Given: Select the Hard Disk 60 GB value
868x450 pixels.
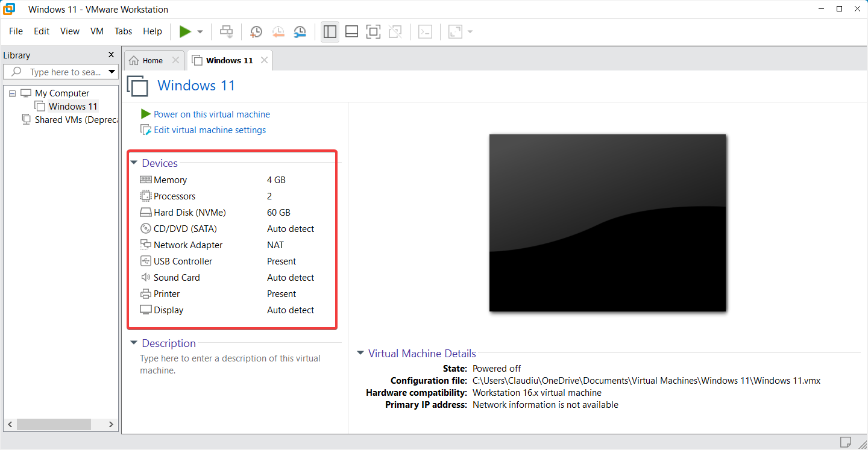Looking at the screenshot, I should (x=278, y=212).
